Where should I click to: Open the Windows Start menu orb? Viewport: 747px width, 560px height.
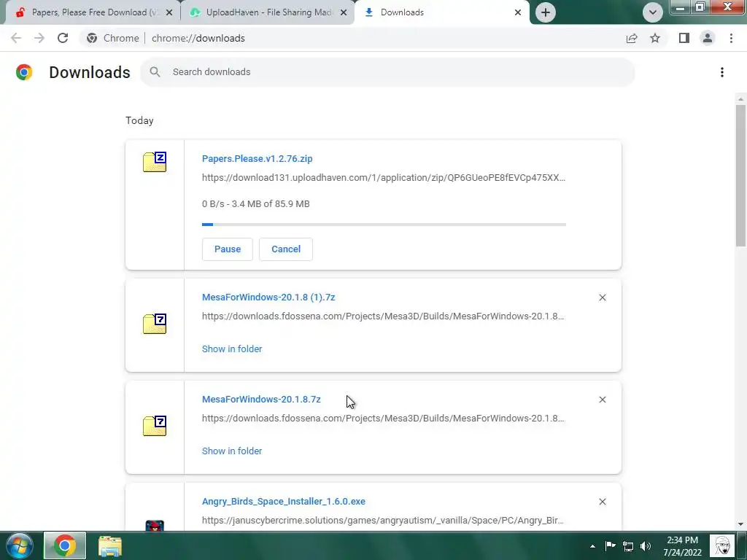pyautogui.click(x=20, y=545)
